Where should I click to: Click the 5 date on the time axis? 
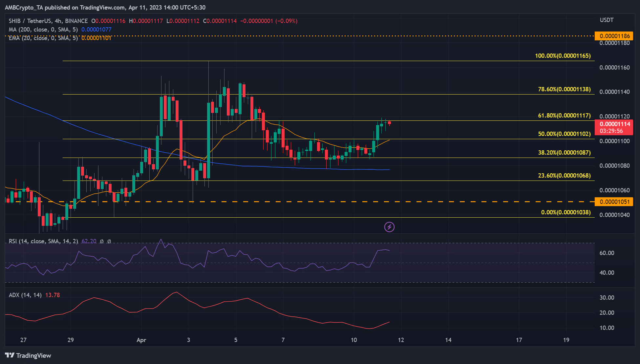coord(236,340)
